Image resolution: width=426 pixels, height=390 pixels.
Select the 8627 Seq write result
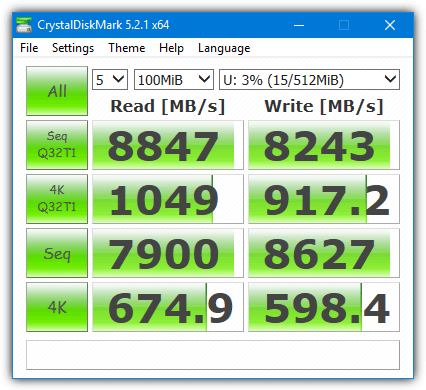click(x=324, y=253)
